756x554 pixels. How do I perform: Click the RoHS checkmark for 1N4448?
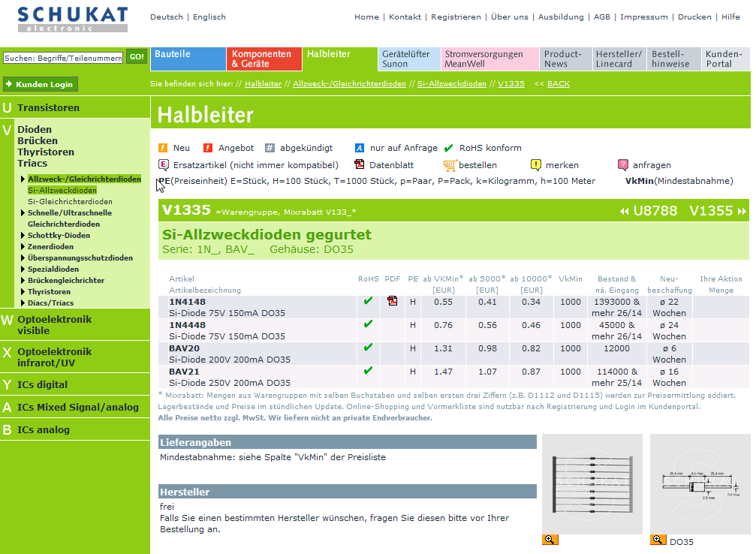[x=369, y=324]
